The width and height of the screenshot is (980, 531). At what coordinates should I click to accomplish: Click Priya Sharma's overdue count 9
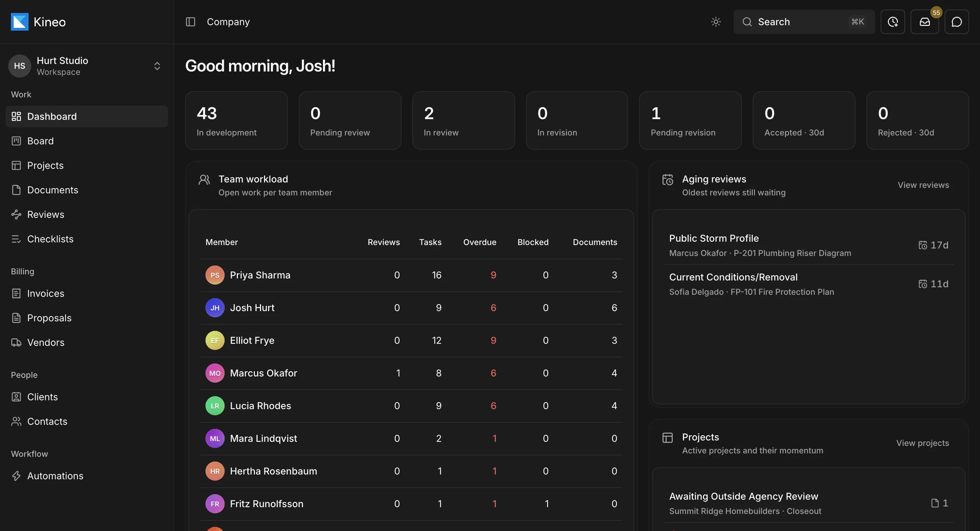pyautogui.click(x=493, y=275)
